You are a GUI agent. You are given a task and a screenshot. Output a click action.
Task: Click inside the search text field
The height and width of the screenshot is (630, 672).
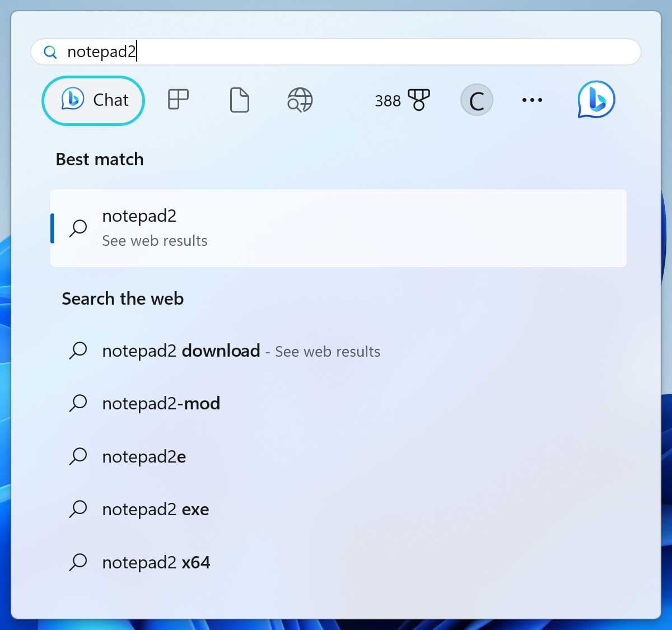(x=364, y=52)
